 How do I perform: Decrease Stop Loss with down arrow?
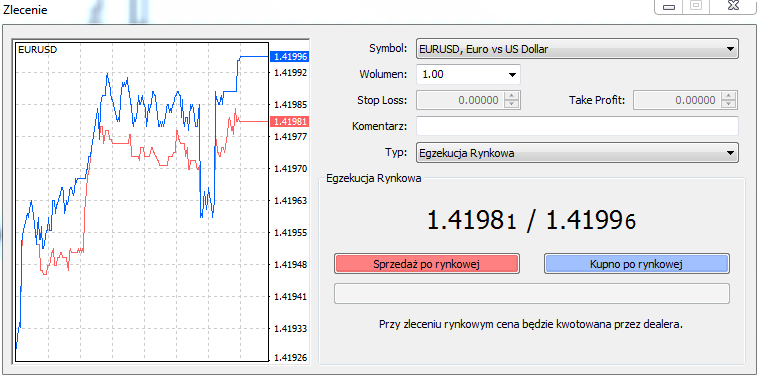[512, 105]
